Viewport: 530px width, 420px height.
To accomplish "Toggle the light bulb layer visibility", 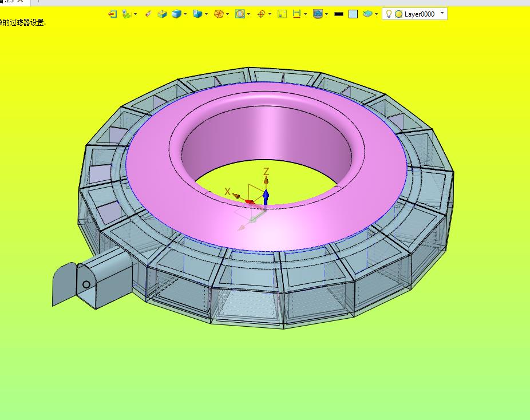I will 389,14.
